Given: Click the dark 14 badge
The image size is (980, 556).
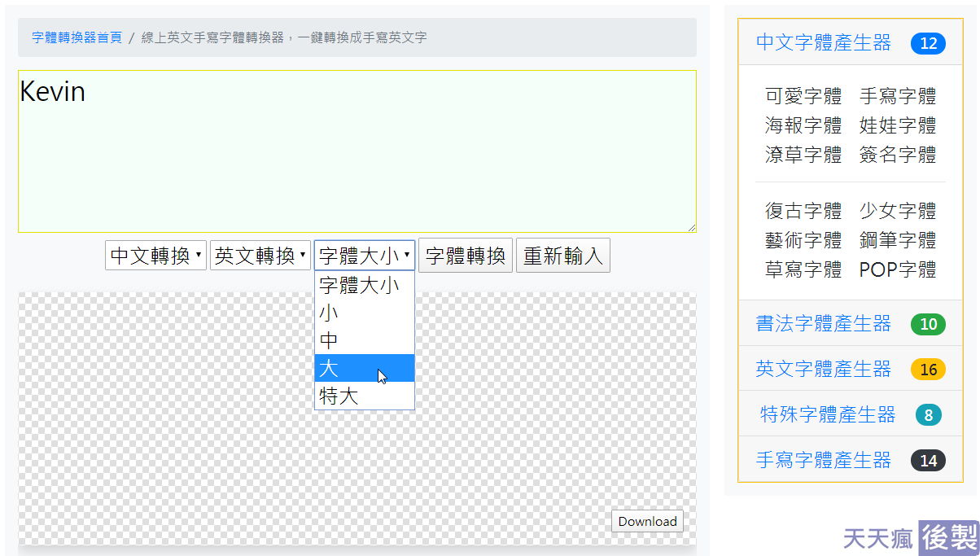Looking at the screenshot, I should (928, 461).
